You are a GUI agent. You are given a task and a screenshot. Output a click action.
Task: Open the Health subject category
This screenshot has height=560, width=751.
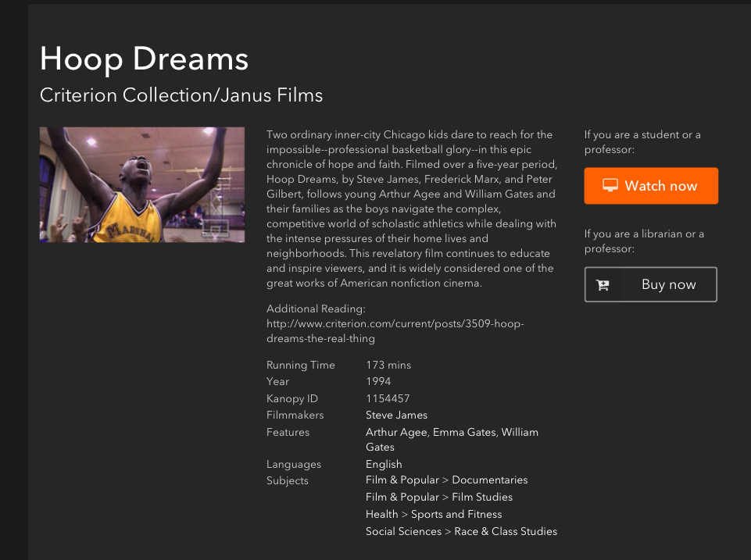point(381,514)
